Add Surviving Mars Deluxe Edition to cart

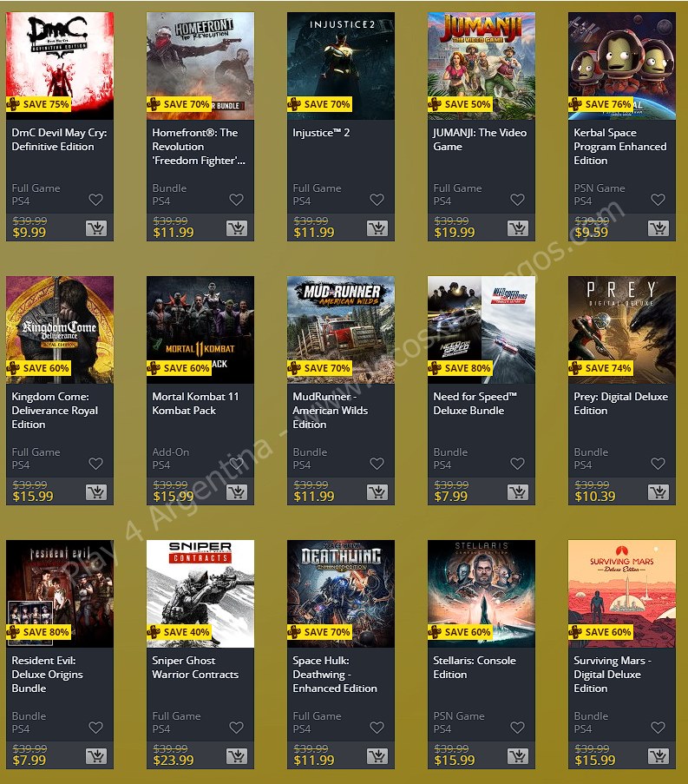coord(659,756)
